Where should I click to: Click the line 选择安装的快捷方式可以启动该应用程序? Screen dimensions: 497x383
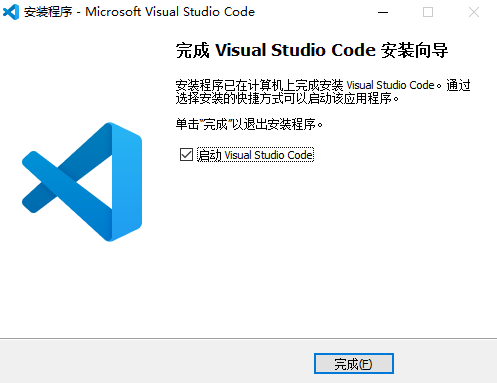tap(287, 98)
